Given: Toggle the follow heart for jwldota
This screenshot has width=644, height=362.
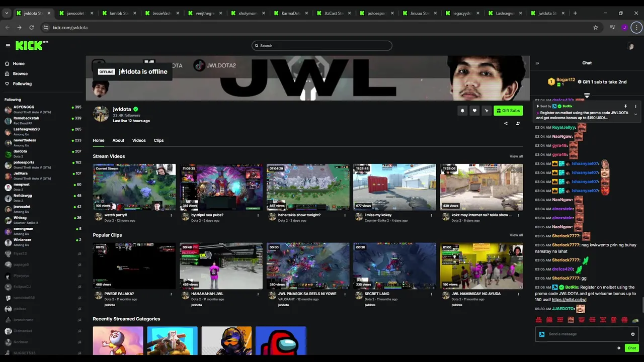Looking at the screenshot, I should pos(474,111).
